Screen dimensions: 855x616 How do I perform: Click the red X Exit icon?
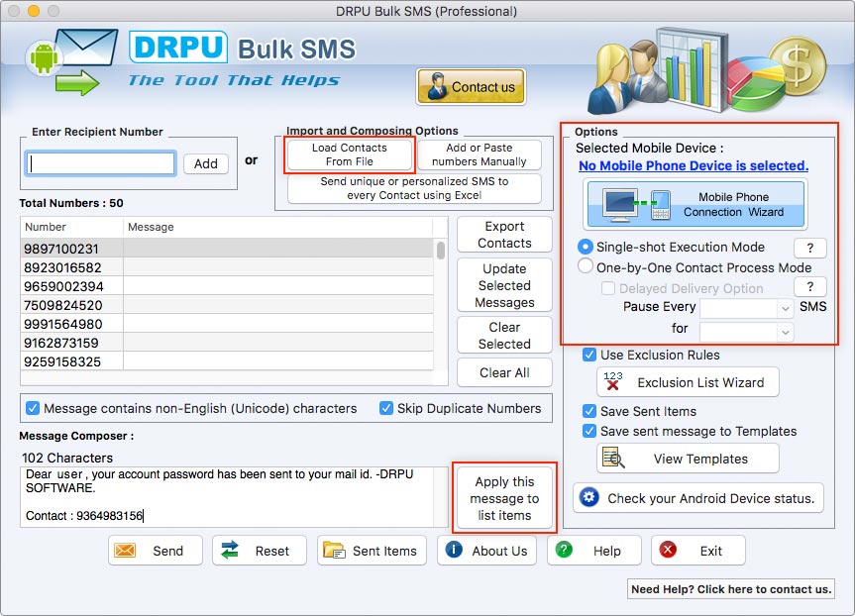click(x=668, y=550)
